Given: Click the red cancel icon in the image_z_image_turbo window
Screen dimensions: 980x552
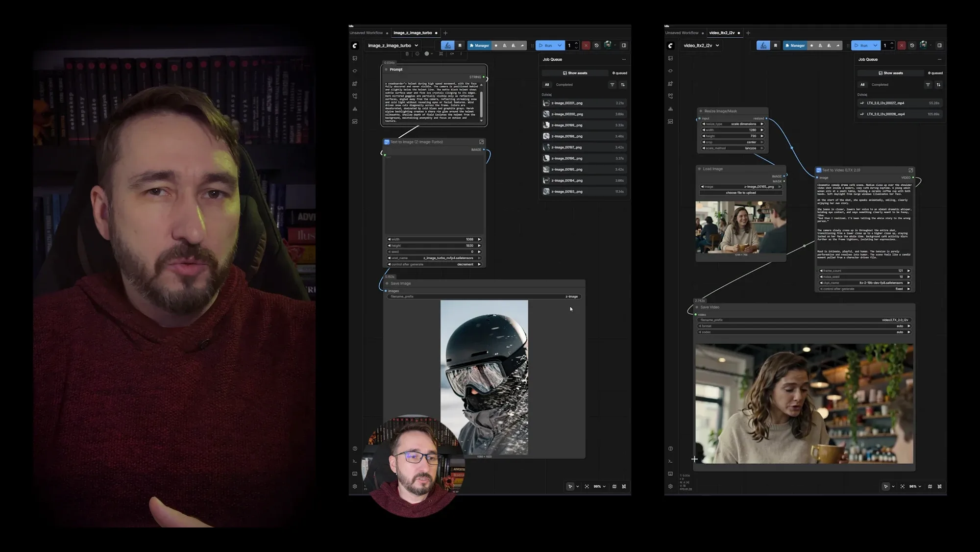Looking at the screenshot, I should point(586,46).
